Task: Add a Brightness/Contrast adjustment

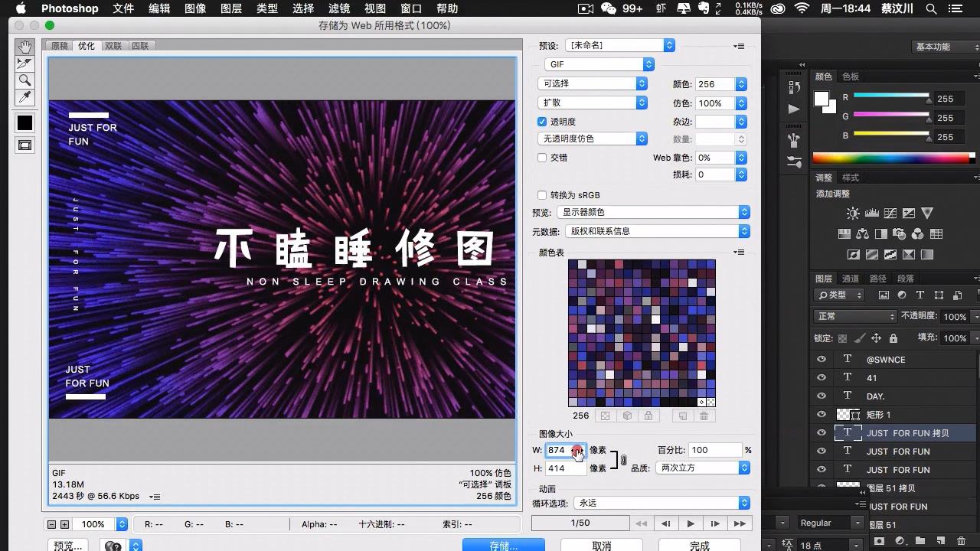Action: pos(853,214)
